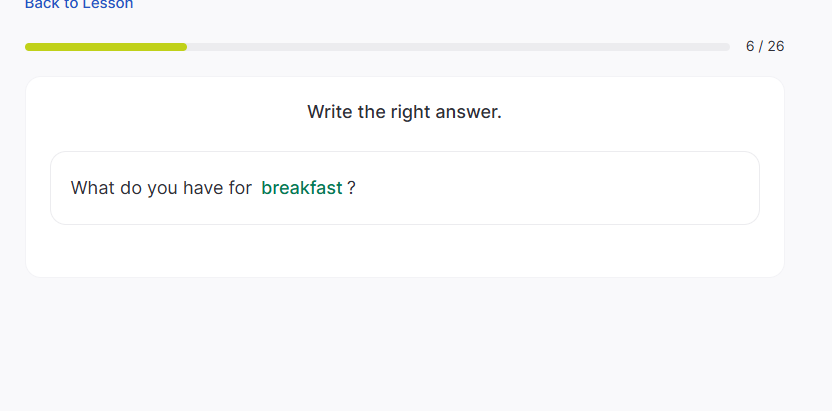832x411 pixels.
Task: Click the word 'do' in the question
Action: click(131, 188)
